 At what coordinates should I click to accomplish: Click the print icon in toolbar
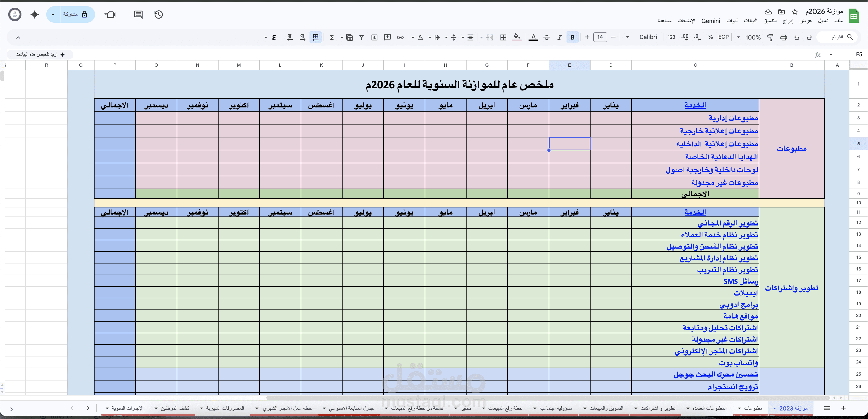(x=784, y=37)
